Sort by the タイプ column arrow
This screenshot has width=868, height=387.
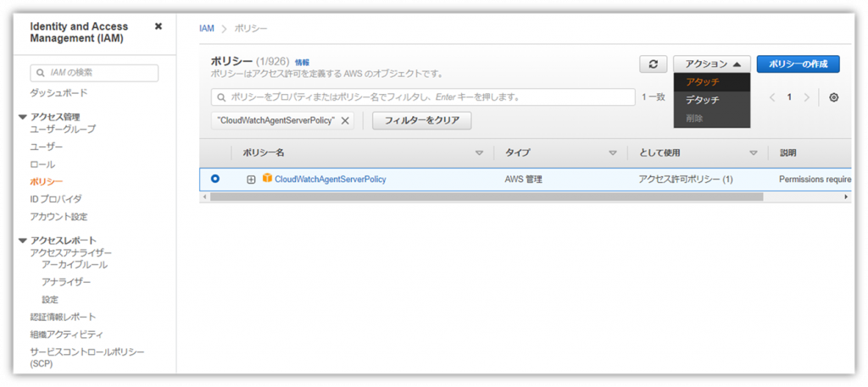pos(613,153)
